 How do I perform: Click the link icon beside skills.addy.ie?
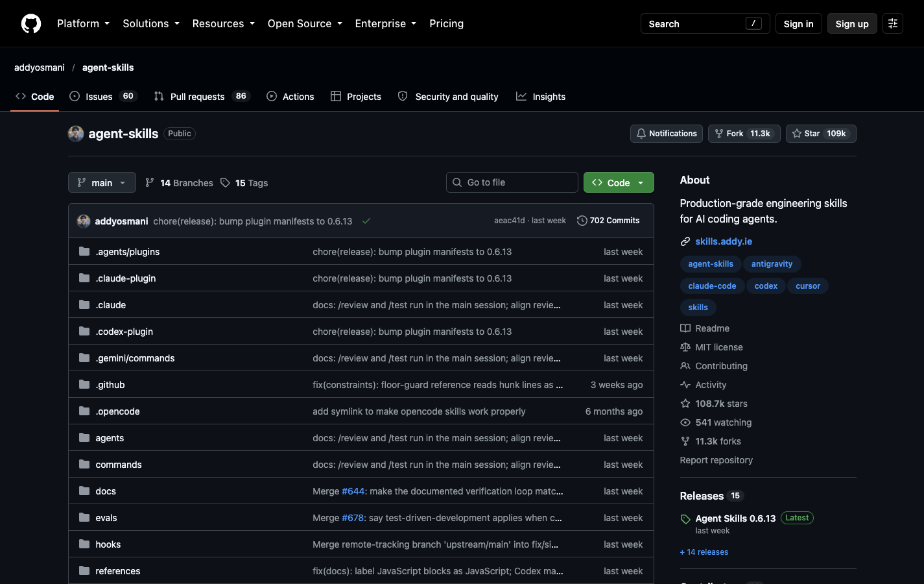pyautogui.click(x=685, y=241)
